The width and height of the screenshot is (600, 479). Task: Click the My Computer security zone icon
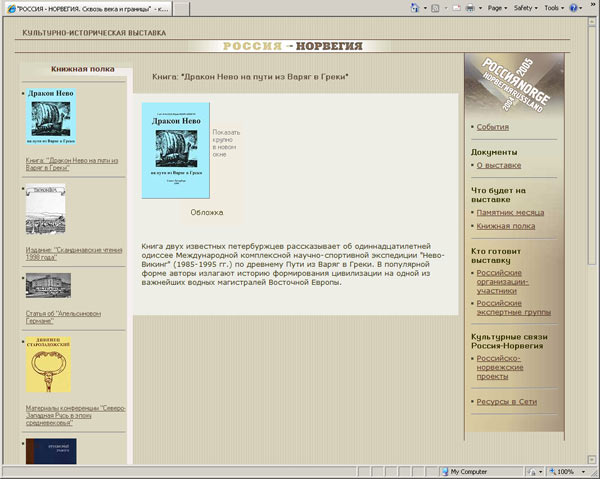(x=444, y=471)
